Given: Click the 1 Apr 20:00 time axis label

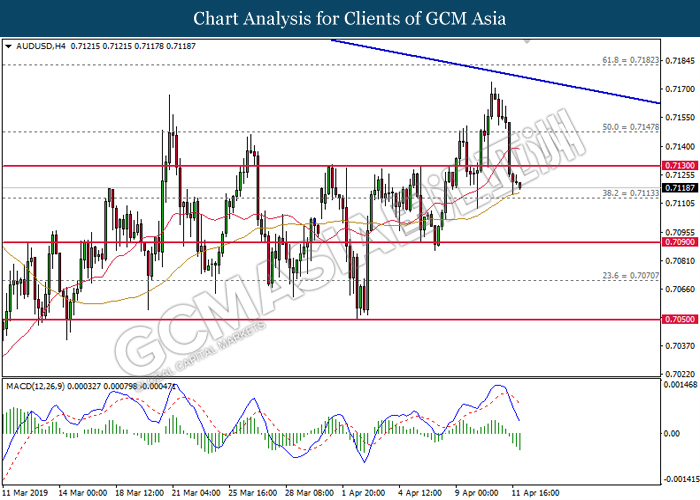Looking at the screenshot, I should [x=363, y=493].
